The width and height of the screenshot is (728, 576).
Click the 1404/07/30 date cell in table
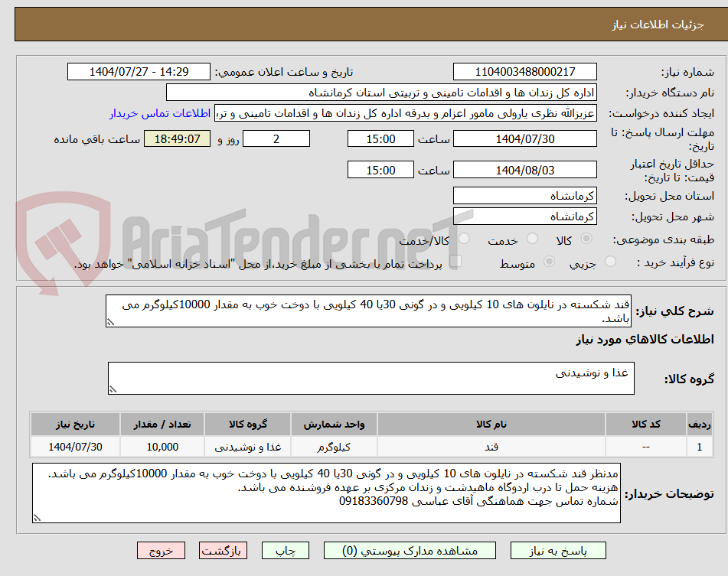75,447
